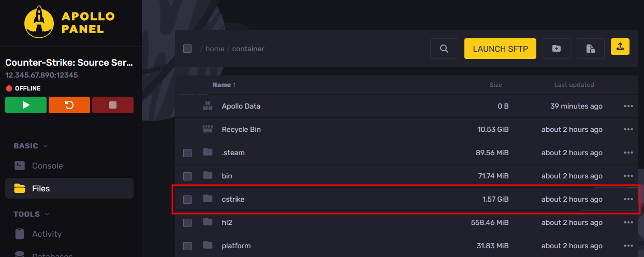Image resolution: width=644 pixels, height=257 pixels.
Task: Click the search magnifier icon
Action: pyautogui.click(x=444, y=49)
